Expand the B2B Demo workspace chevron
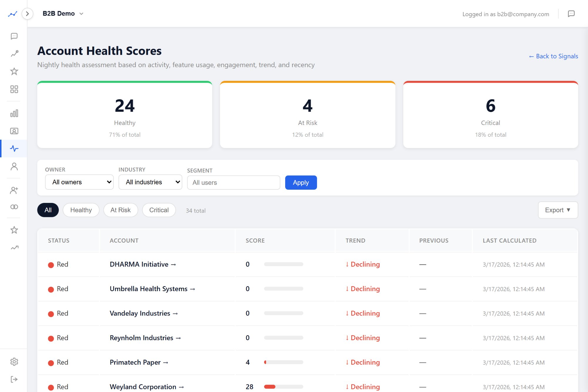This screenshot has width=588, height=392. point(81,14)
